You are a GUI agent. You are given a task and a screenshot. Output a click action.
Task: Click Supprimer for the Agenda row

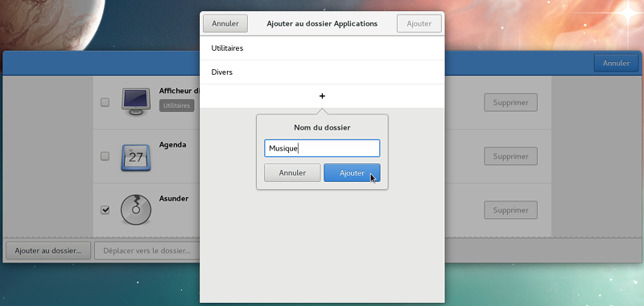click(x=510, y=156)
